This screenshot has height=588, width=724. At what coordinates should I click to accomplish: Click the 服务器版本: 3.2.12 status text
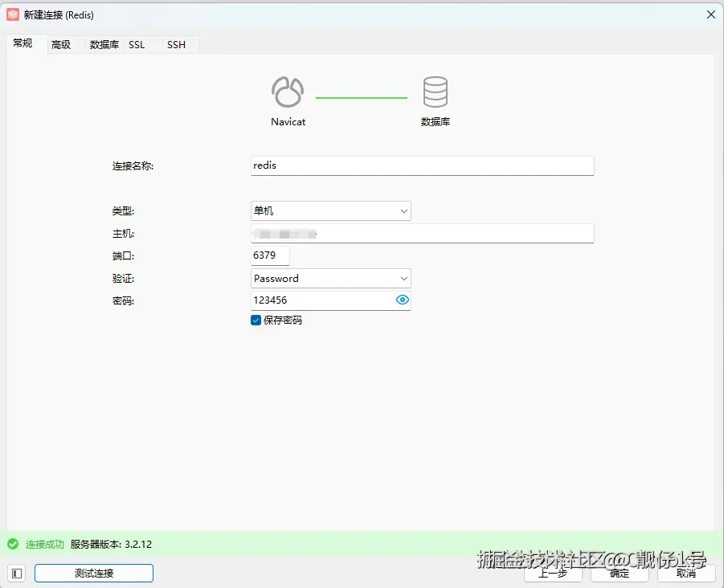[x=111, y=545]
